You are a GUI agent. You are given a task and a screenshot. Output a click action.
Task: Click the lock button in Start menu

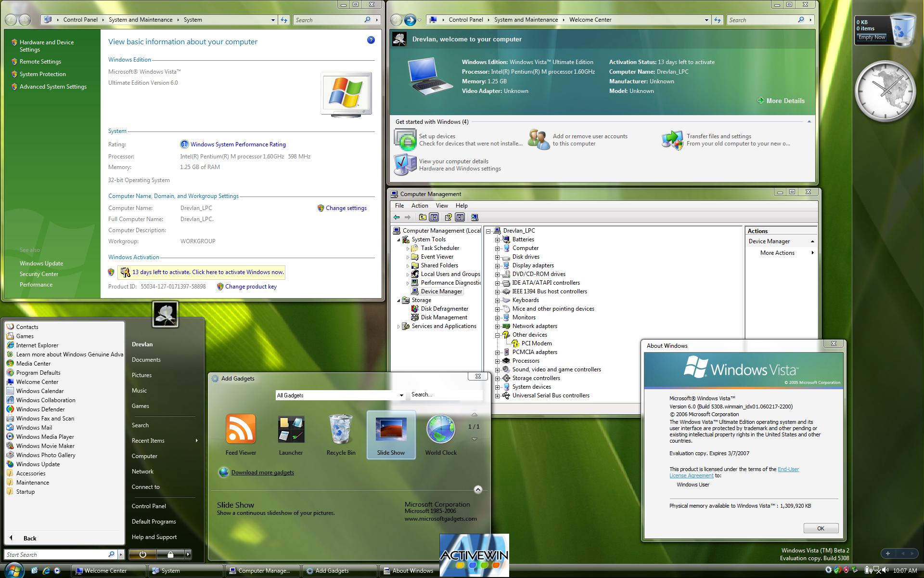170,554
